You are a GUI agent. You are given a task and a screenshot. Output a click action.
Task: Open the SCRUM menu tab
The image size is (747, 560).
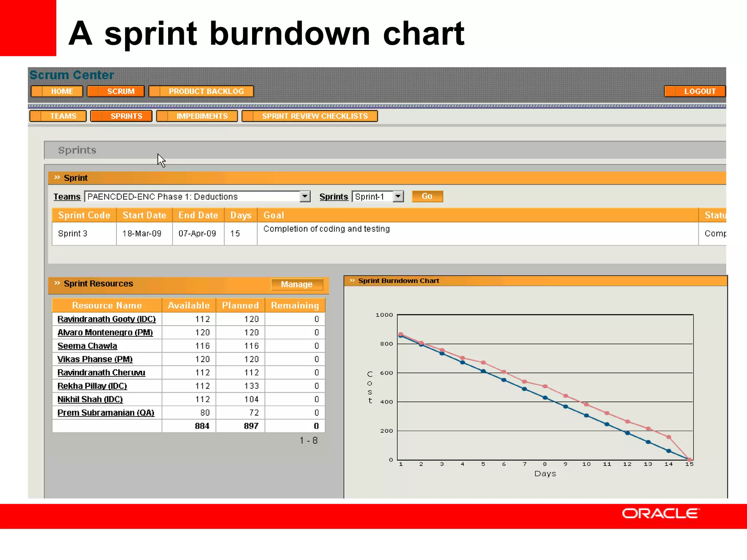pos(116,91)
